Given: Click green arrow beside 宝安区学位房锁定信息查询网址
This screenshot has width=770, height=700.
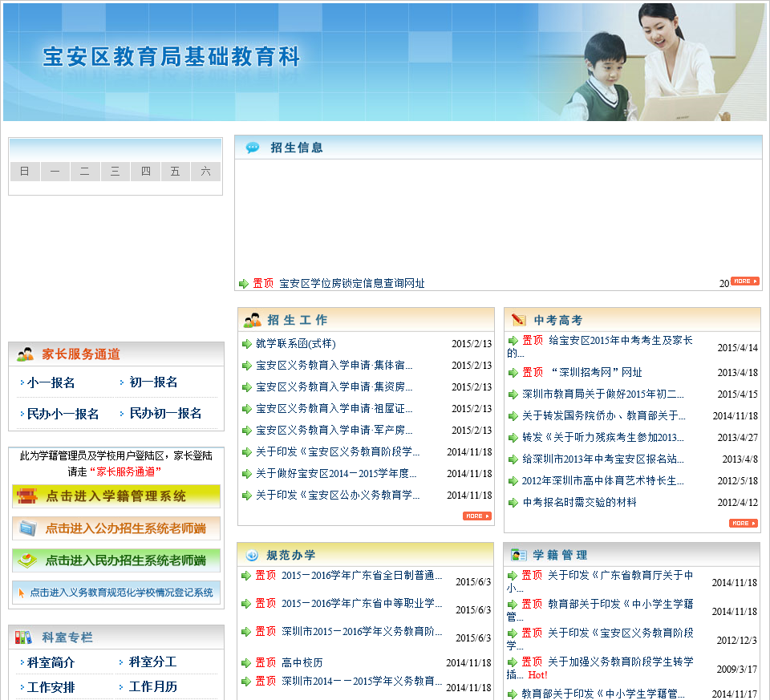Looking at the screenshot, I should [244, 283].
